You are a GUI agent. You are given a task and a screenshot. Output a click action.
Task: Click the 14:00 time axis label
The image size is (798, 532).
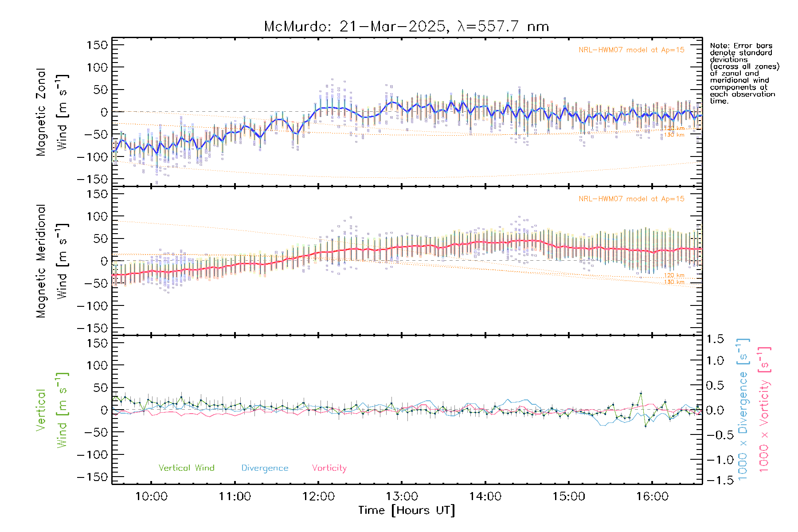coord(485,497)
